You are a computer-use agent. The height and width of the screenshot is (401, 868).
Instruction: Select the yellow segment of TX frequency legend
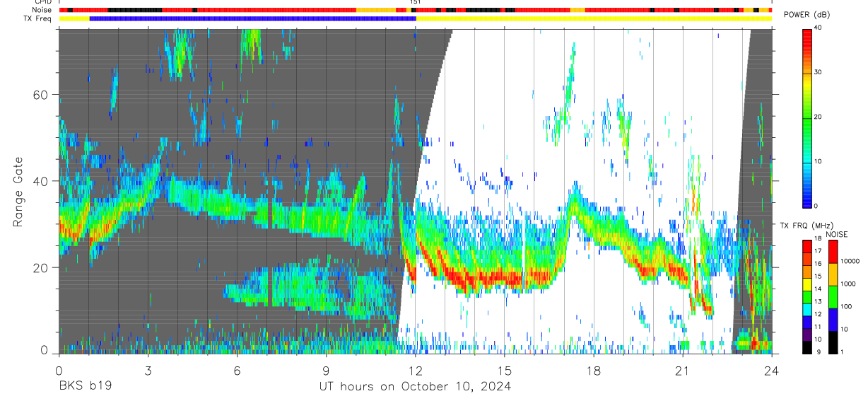[x=807, y=283]
